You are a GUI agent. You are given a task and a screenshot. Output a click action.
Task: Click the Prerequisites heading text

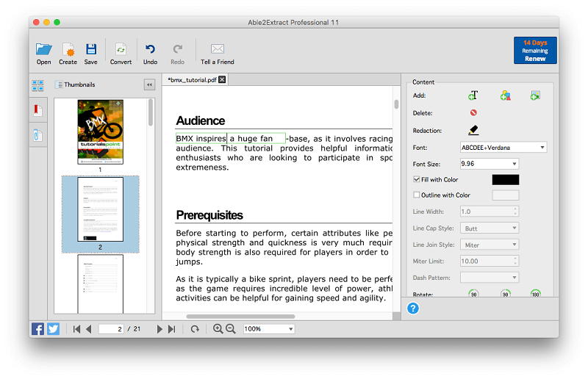pos(209,215)
